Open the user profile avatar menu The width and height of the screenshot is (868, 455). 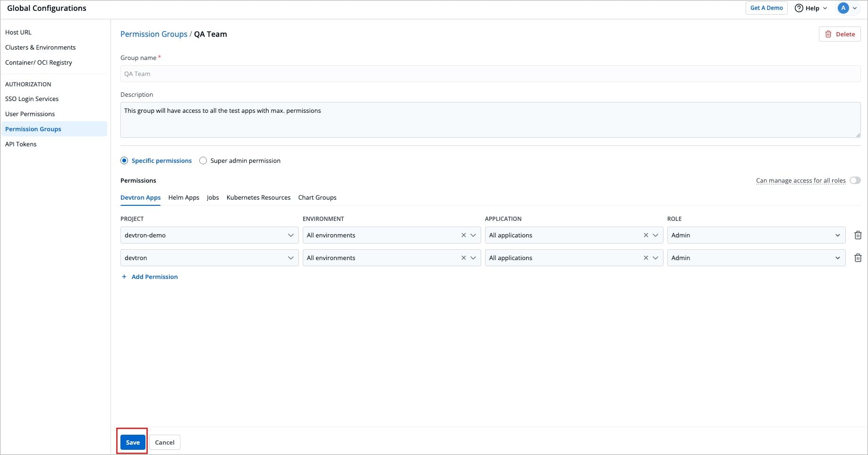(843, 8)
